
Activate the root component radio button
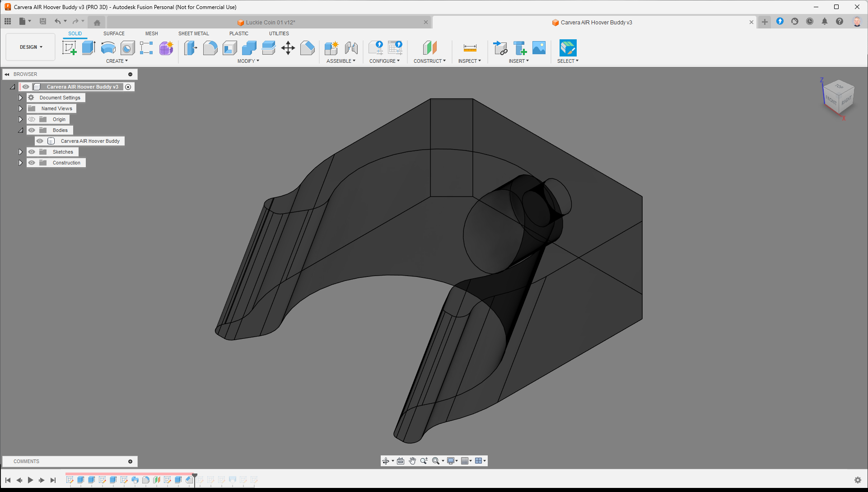pyautogui.click(x=128, y=87)
